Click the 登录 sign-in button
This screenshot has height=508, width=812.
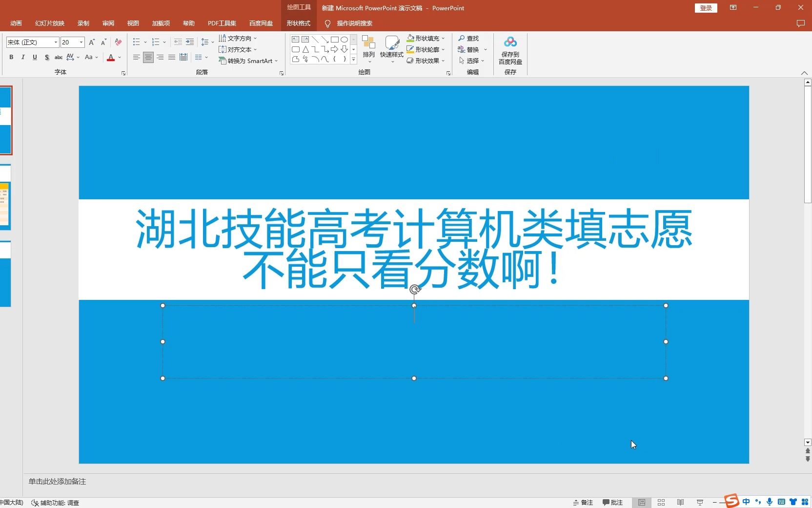706,8
